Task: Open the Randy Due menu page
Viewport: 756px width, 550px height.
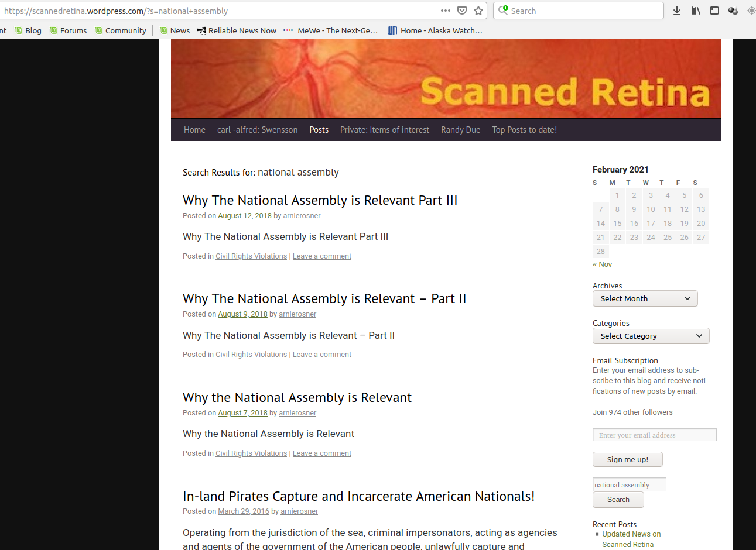Action: [x=460, y=130]
